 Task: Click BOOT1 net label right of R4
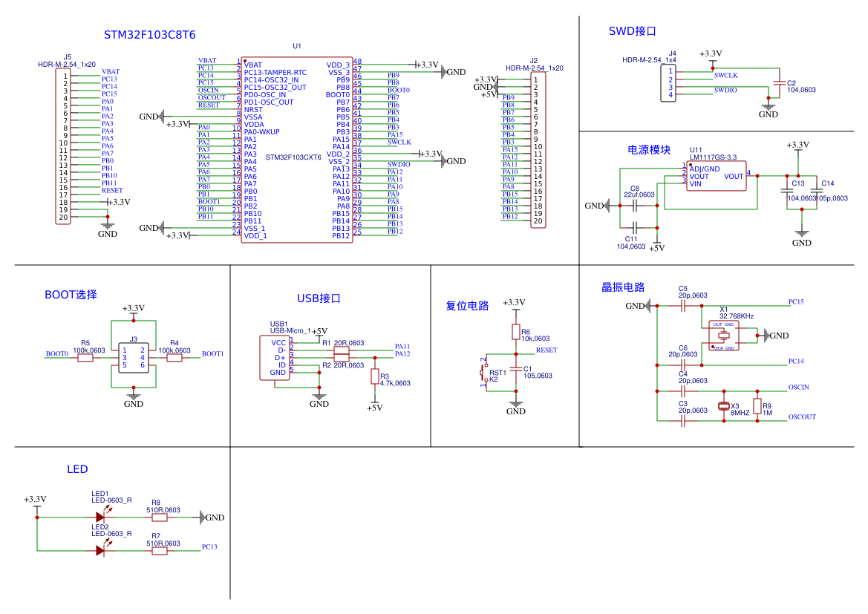[212, 354]
